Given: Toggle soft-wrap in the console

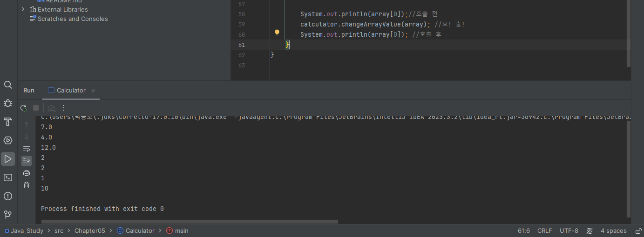Looking at the screenshot, I should click(x=27, y=149).
